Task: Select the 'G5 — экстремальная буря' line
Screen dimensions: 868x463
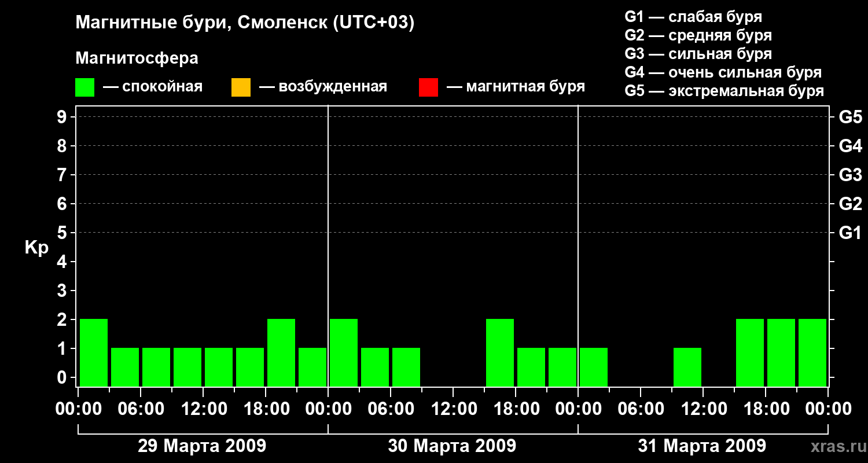Action: (724, 91)
